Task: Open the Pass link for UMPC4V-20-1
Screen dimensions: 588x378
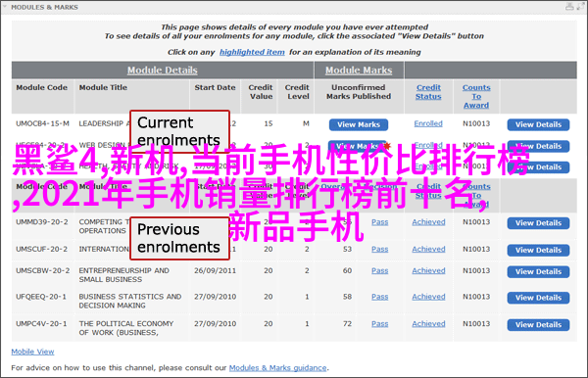Action: pyautogui.click(x=380, y=324)
